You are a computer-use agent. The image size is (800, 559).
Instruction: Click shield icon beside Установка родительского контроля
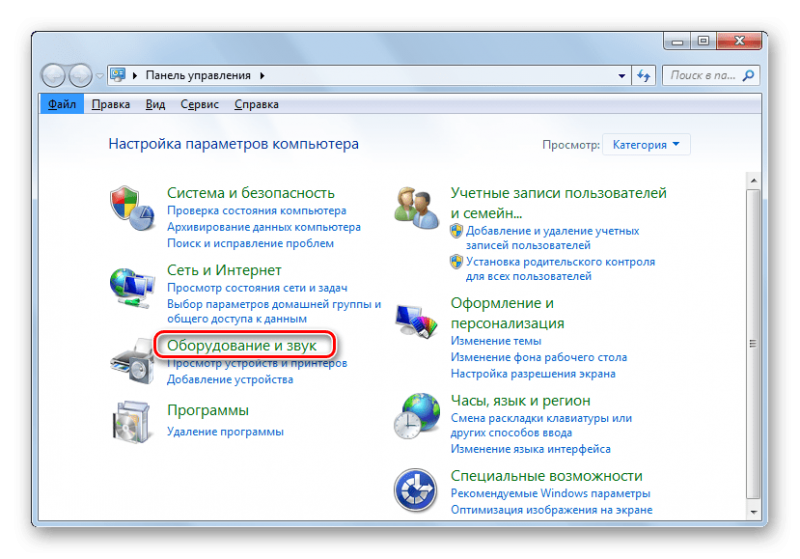pyautogui.click(x=456, y=262)
